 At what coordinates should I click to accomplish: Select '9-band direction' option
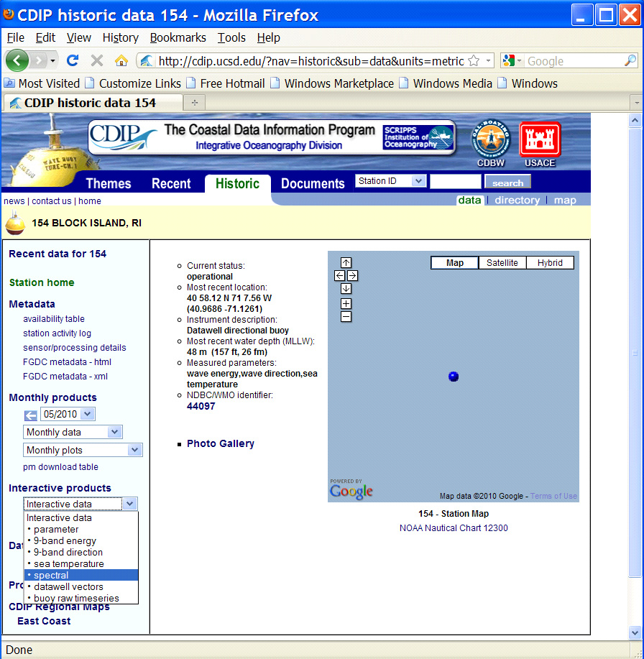click(81, 552)
